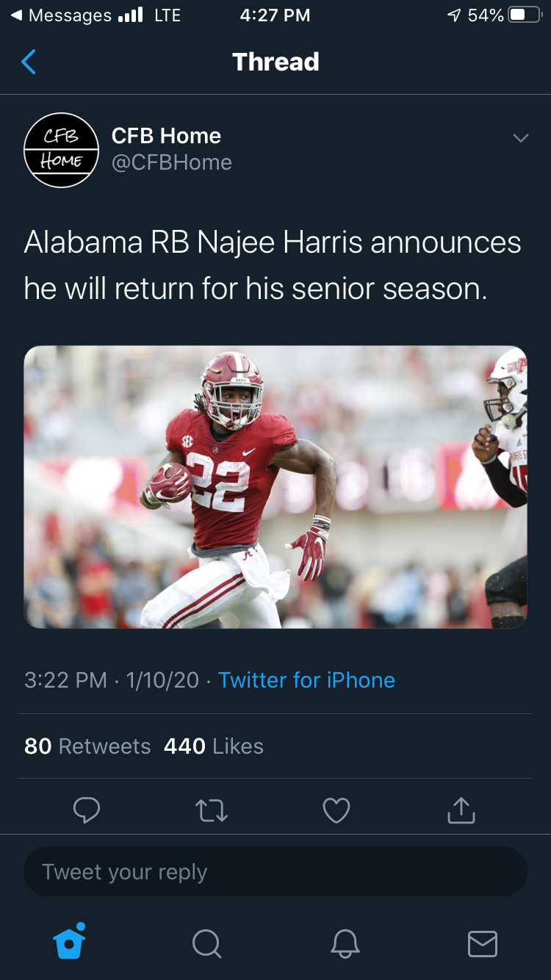Tap the Tweet your reply field
This screenshot has width=551, height=980.
click(x=275, y=871)
